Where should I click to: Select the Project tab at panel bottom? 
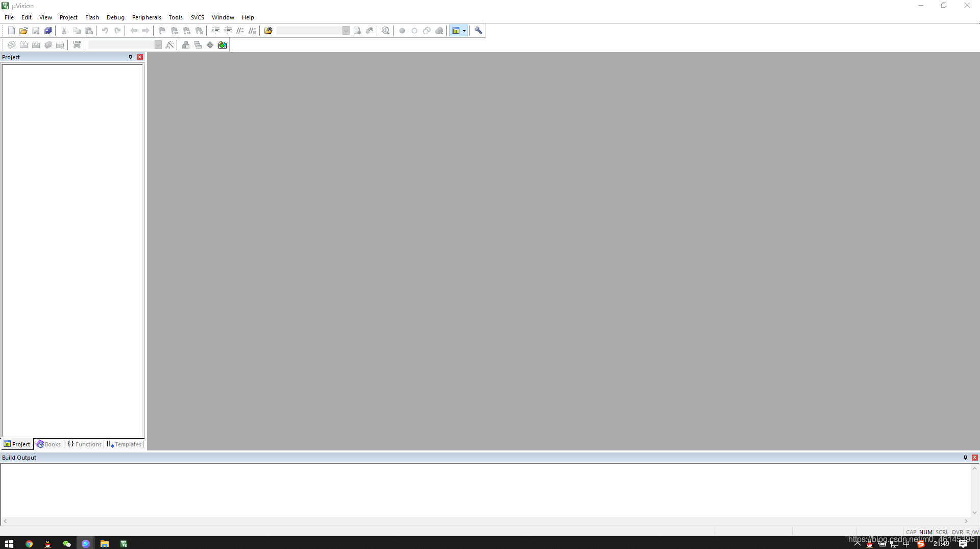point(17,444)
